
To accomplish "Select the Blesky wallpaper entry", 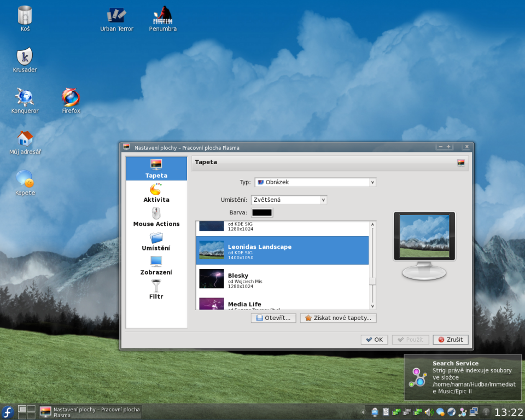I will coord(282,279).
